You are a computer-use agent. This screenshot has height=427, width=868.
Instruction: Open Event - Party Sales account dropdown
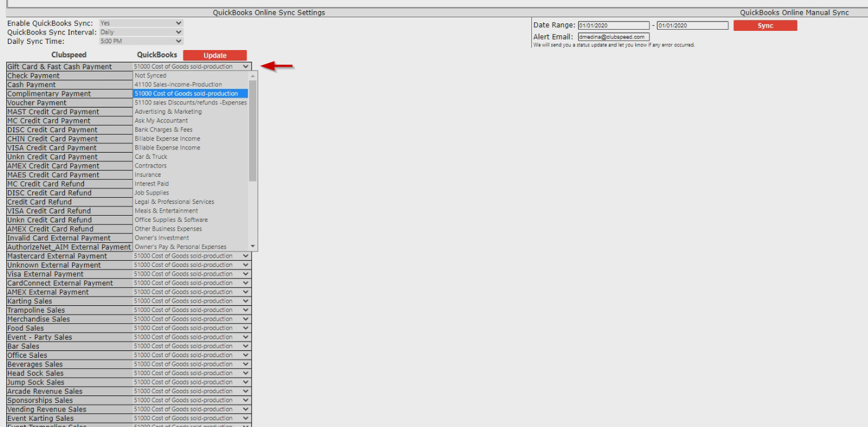click(192, 337)
